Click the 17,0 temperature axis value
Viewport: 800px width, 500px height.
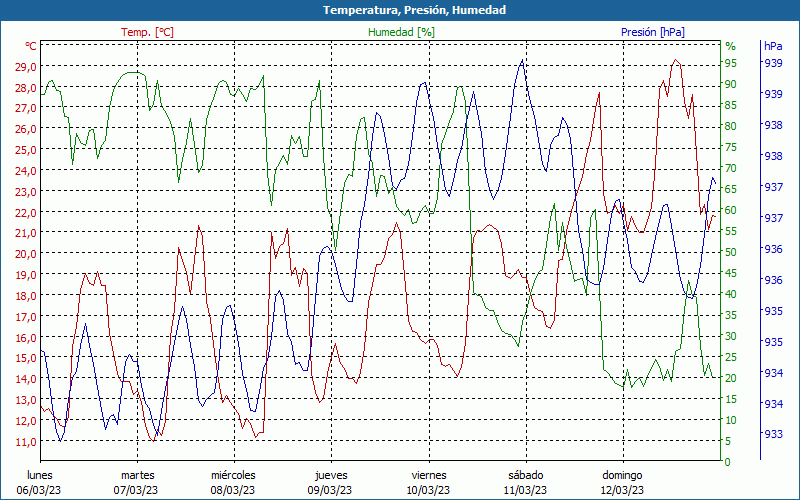tap(27, 317)
